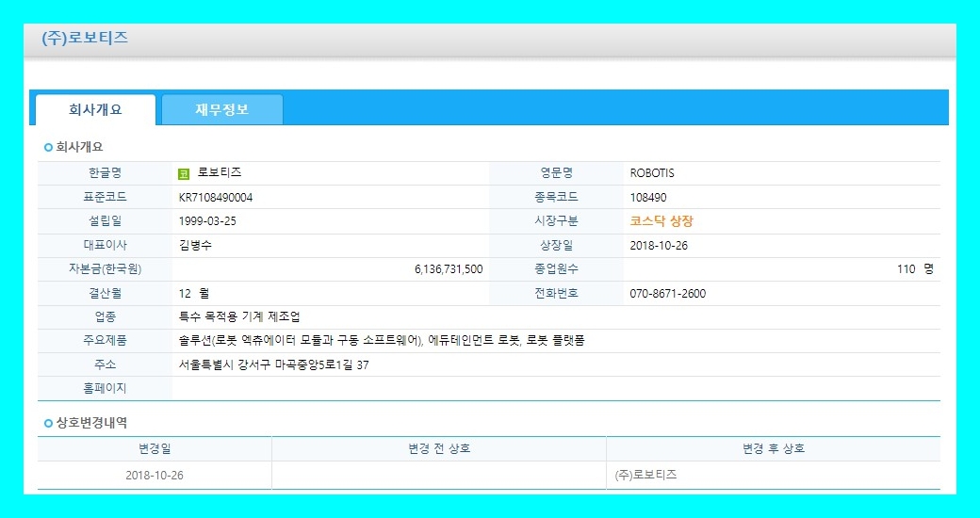The image size is (980, 518).
Task: Click the 주소 row label
Action: coord(105,364)
